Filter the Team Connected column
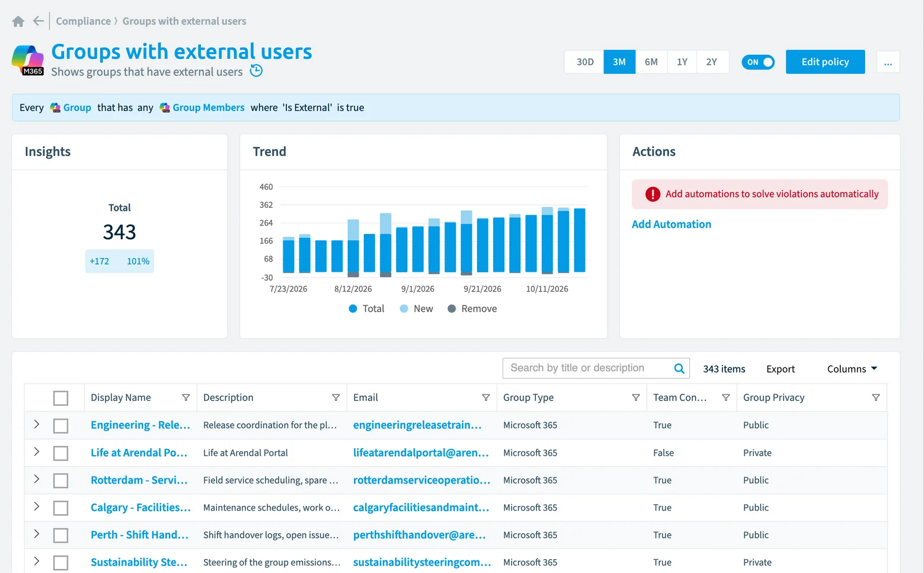Viewport: 924px width, 573px height. click(x=726, y=397)
